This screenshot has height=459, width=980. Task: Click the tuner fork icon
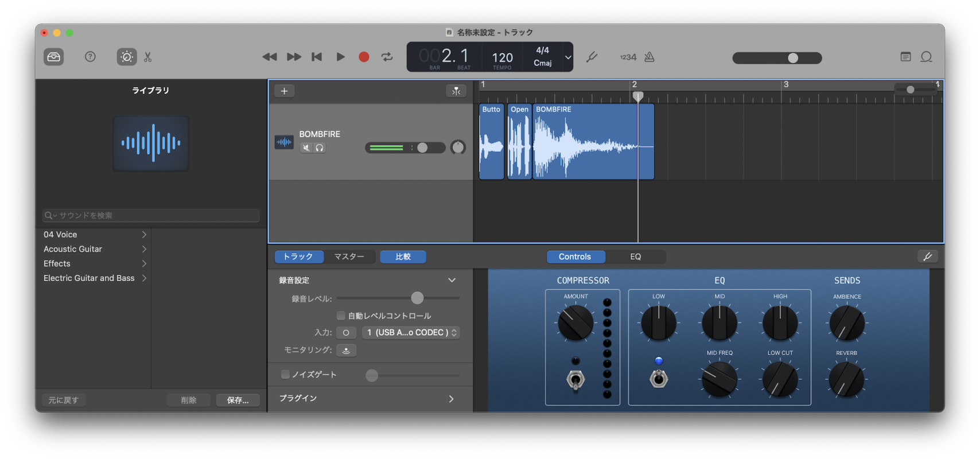(x=592, y=57)
